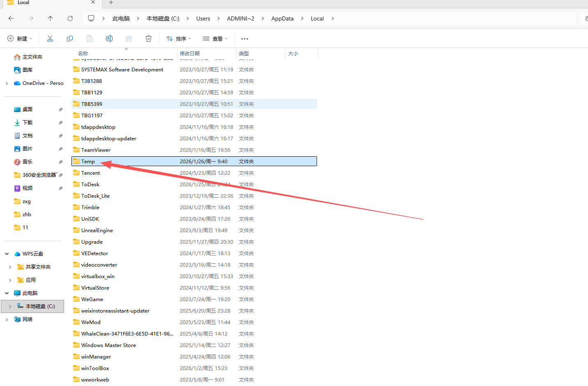
Task: Collapse the WPS云盘 tree node
Action: point(7,254)
